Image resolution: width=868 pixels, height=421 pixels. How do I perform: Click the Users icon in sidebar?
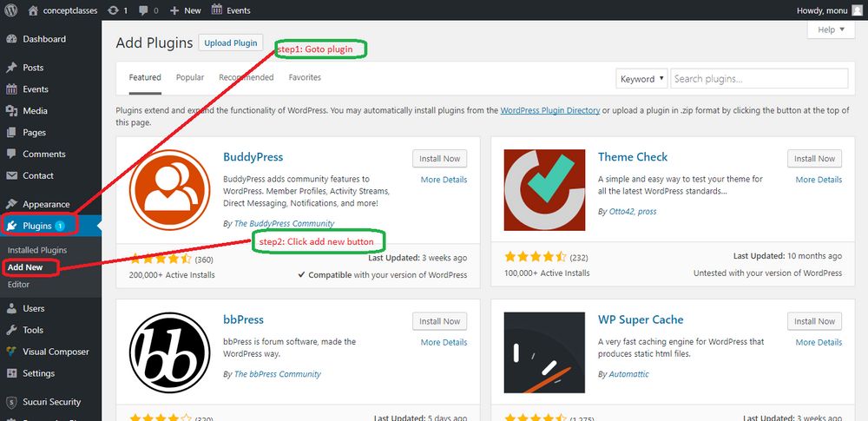click(11, 308)
